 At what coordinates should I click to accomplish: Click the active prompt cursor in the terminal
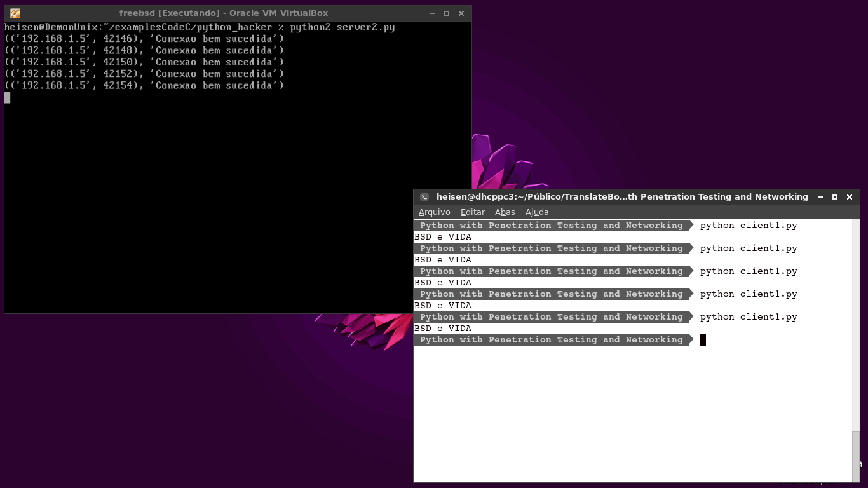[703, 340]
